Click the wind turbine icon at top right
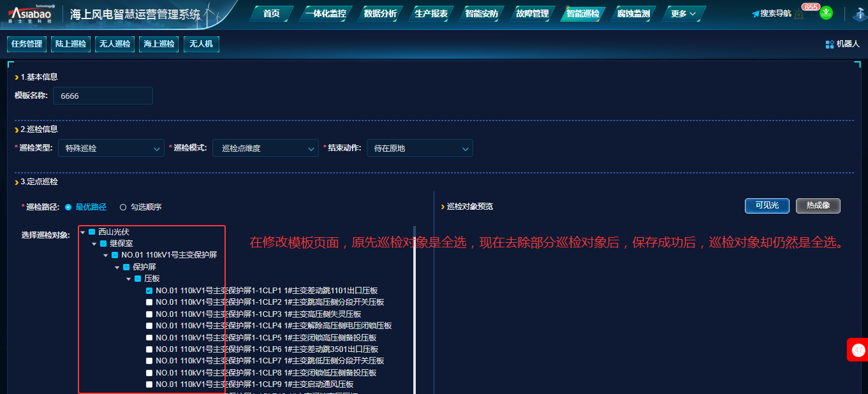 point(860,13)
